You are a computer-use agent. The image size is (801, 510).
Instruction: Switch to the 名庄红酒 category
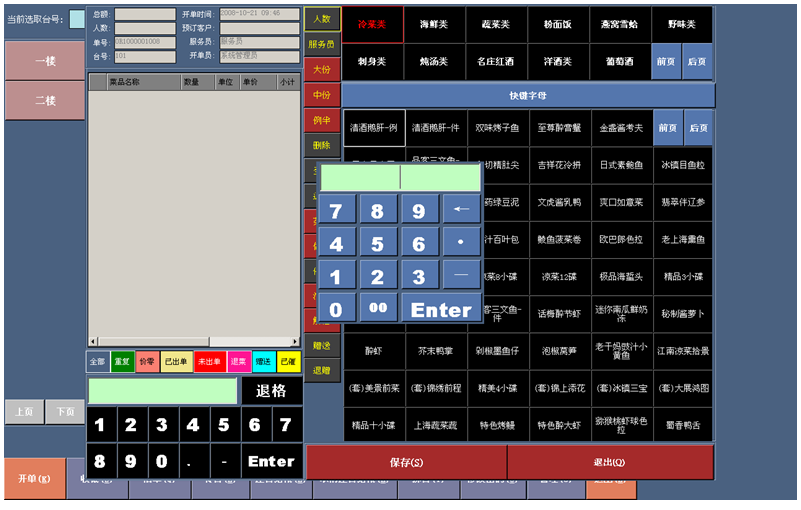(497, 61)
